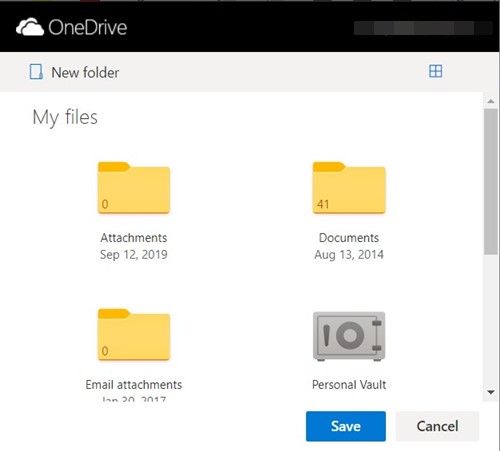Cancel the OneDrive save dialog

tap(437, 426)
